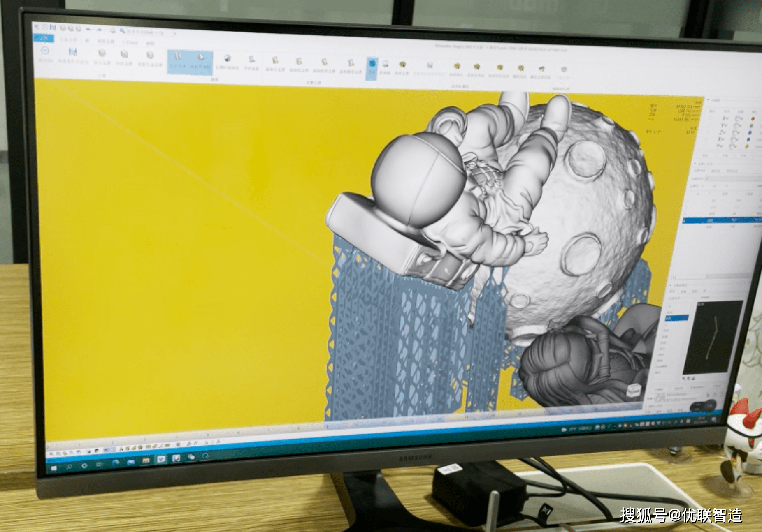Click the right icon in the highlighted blue ribbon group

[201, 57]
